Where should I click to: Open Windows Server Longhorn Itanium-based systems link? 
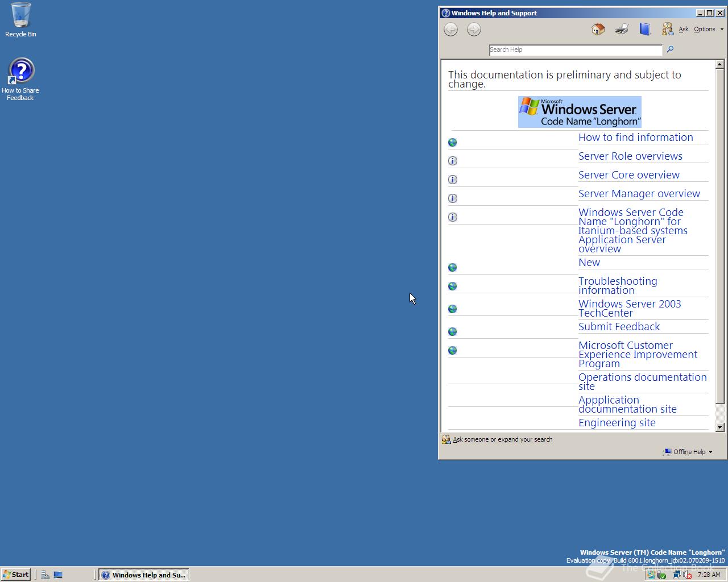click(633, 230)
